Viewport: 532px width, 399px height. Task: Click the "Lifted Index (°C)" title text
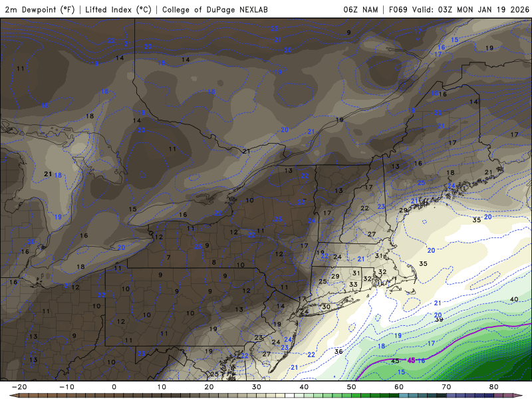[x=118, y=9]
